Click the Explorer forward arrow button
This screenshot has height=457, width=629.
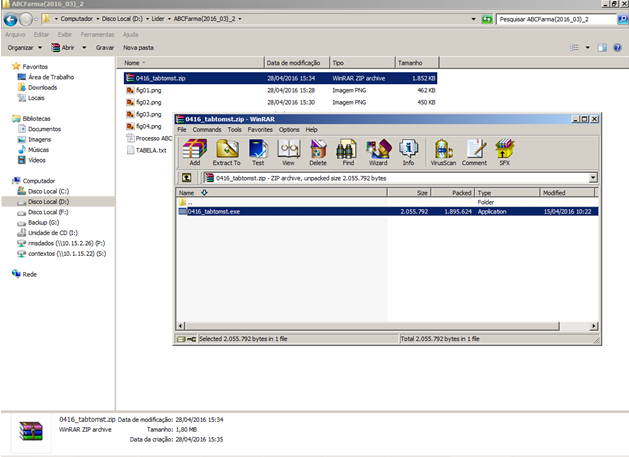(26, 19)
